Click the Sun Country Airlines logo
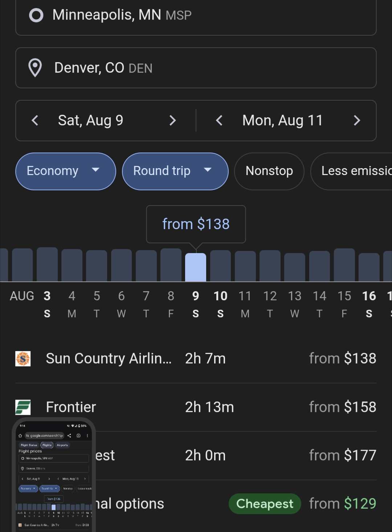 pos(23,359)
